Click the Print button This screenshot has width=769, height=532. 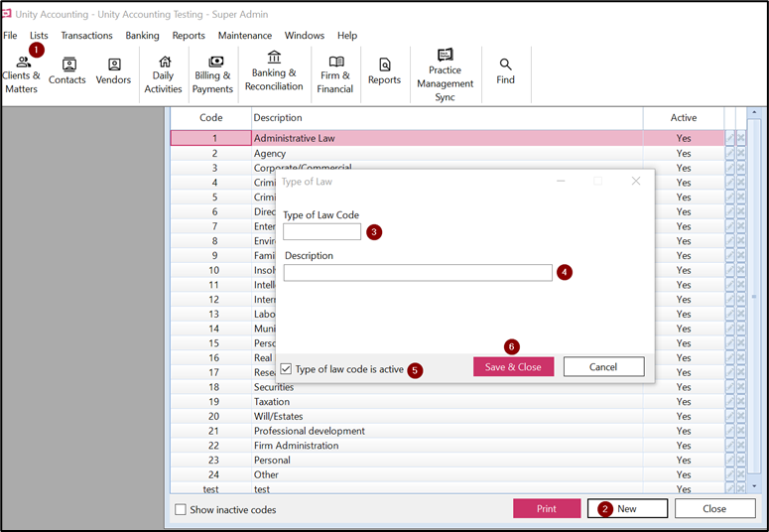pyautogui.click(x=546, y=509)
